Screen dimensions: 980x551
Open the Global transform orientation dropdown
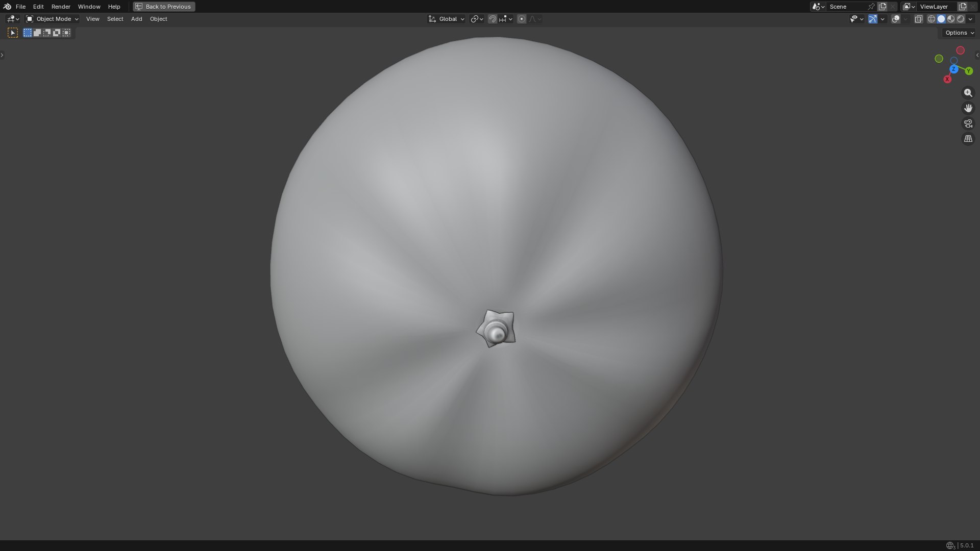click(x=446, y=19)
